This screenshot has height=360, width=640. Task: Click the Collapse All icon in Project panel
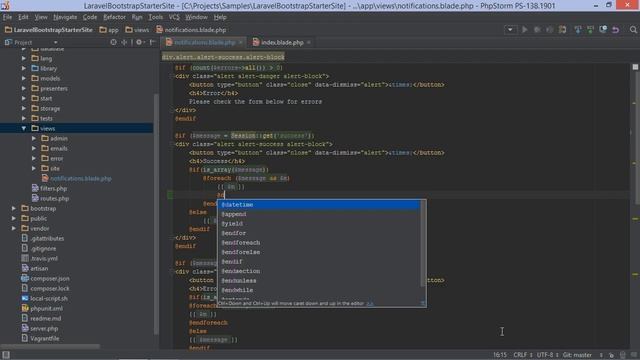[124, 42]
